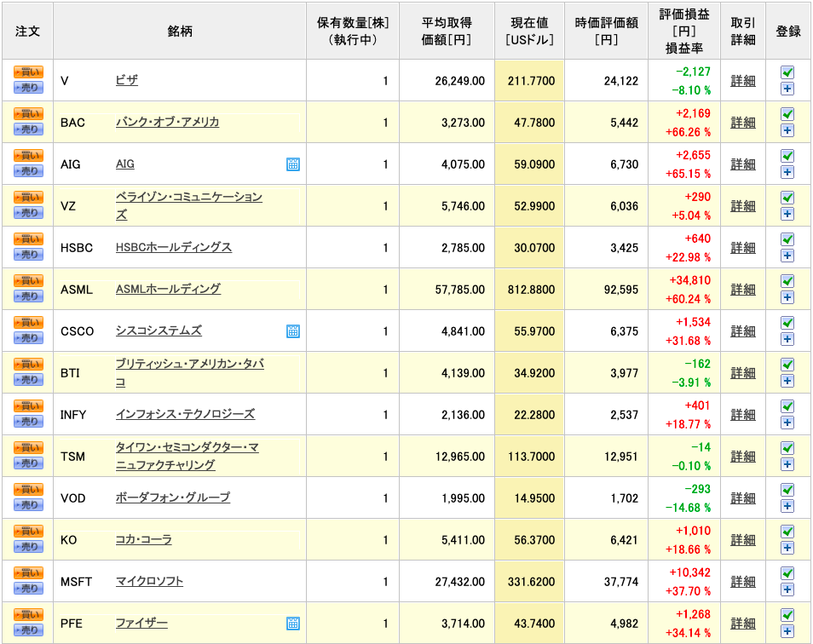Click the green check icon for AIG row
The height and width of the screenshot is (644, 813).
[787, 156]
